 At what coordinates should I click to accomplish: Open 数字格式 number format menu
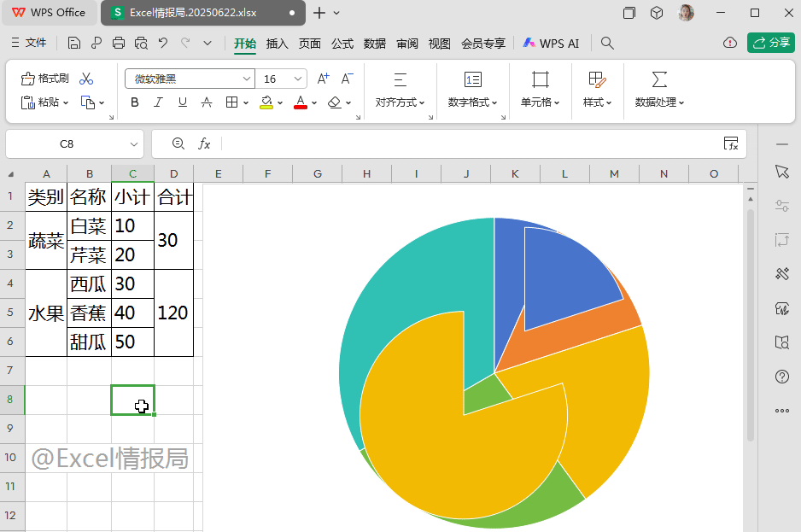click(x=472, y=90)
